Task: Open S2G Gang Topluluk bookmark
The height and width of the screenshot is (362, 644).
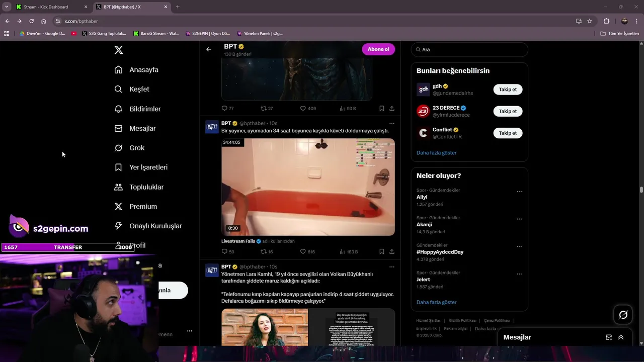Action: click(104, 34)
